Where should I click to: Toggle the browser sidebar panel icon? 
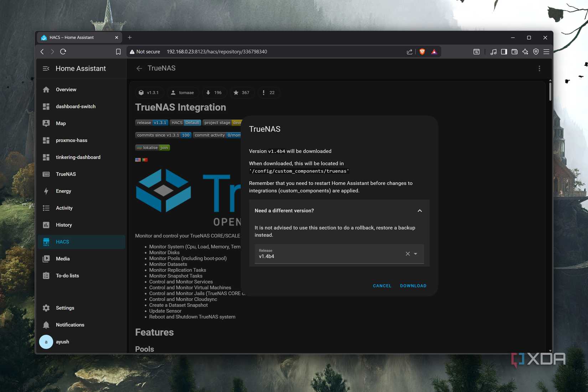[x=504, y=52]
